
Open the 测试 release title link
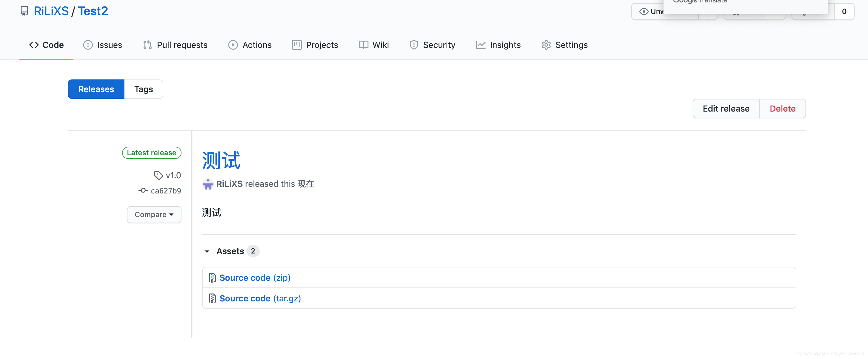point(221,160)
